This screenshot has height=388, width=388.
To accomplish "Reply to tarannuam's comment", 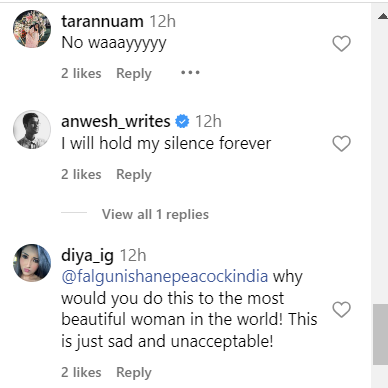I will (134, 73).
